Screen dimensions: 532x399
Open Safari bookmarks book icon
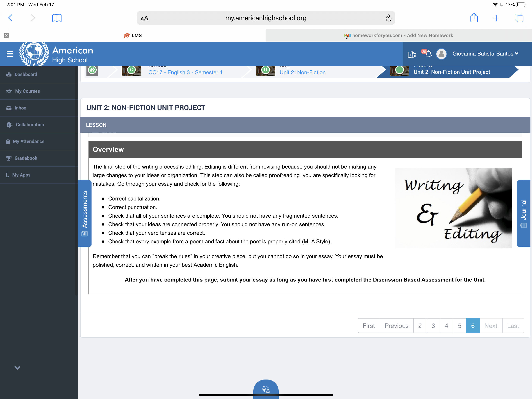click(57, 18)
